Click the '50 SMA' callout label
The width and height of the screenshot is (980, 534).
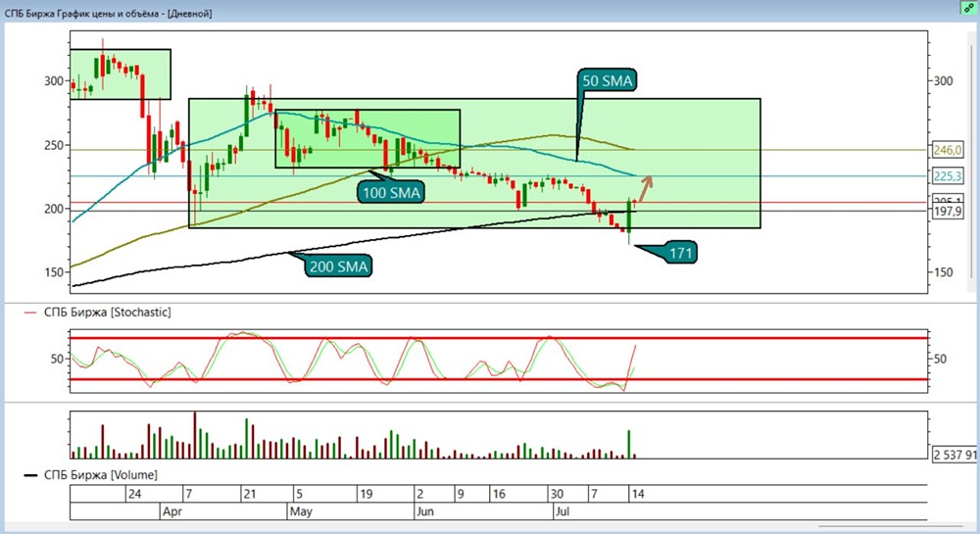607,80
